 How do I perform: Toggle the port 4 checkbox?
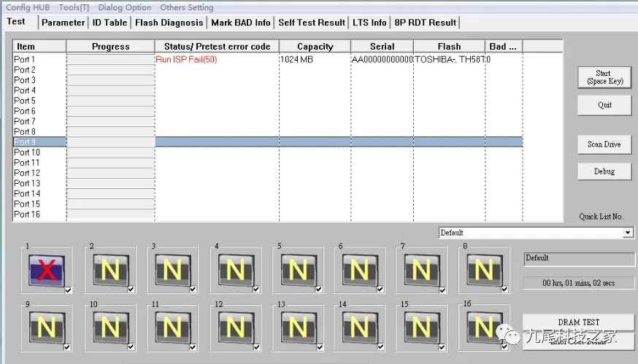tap(255, 290)
